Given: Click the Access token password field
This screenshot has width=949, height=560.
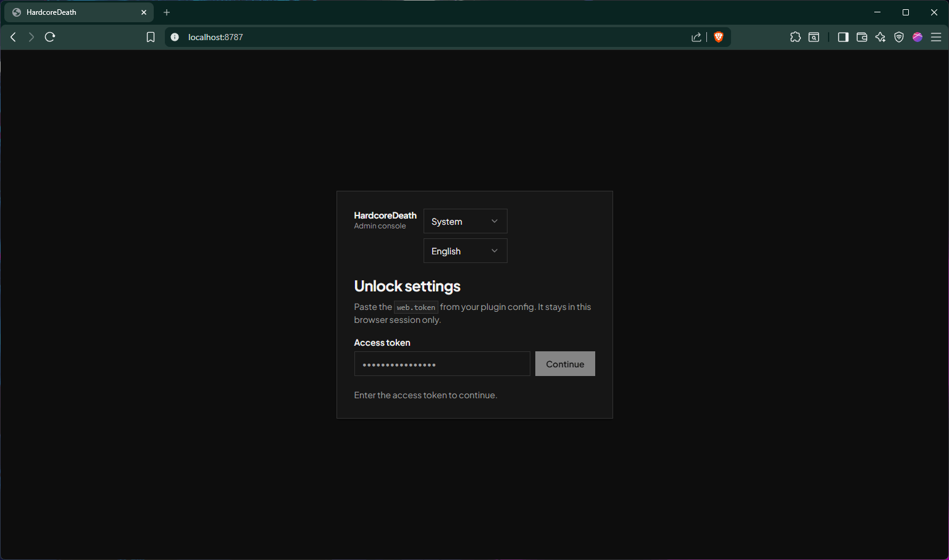Looking at the screenshot, I should point(442,364).
